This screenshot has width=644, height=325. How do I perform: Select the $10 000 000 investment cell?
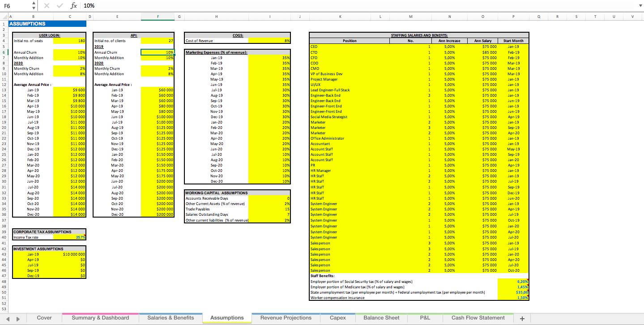pyautogui.click(x=69, y=254)
